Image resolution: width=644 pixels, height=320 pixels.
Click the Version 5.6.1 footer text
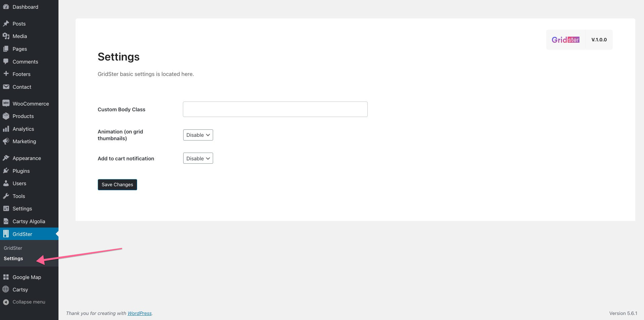[623, 313]
